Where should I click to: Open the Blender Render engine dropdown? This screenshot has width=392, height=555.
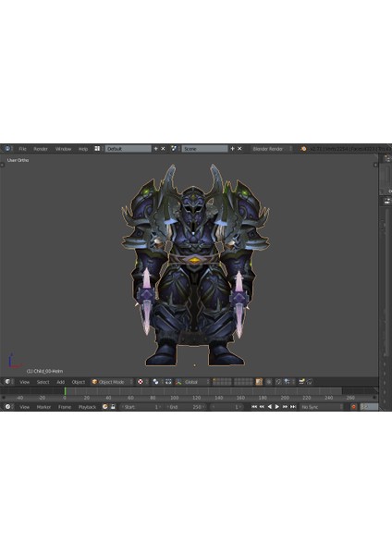coord(272,149)
